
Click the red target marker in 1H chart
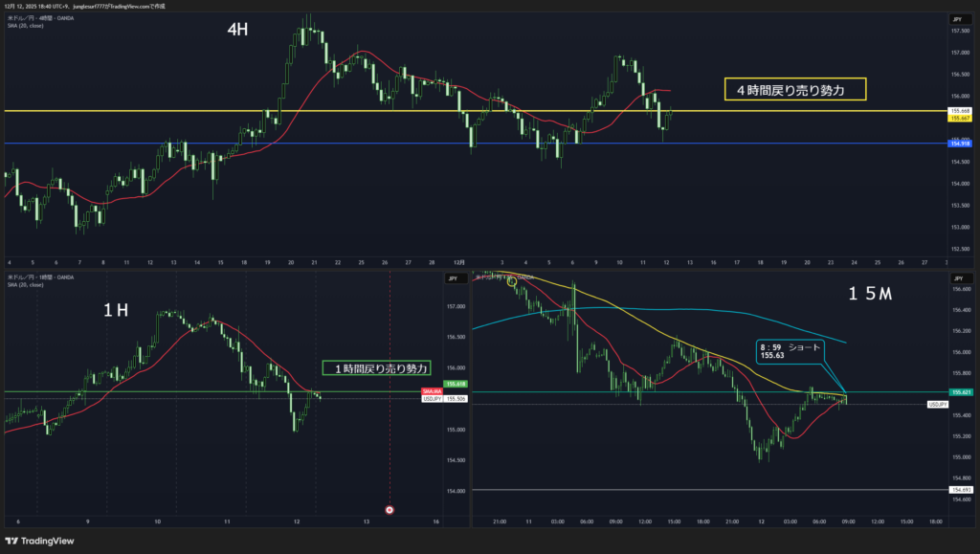pos(390,510)
